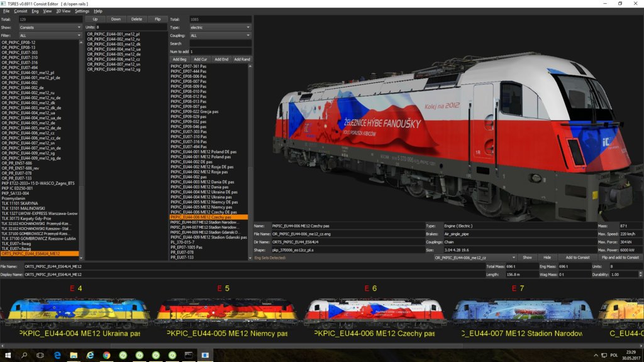Expand the eng set dropdown OR_PKPIC_EU44-006_me12_cz
The height and width of the screenshot is (362, 644).
(475, 258)
